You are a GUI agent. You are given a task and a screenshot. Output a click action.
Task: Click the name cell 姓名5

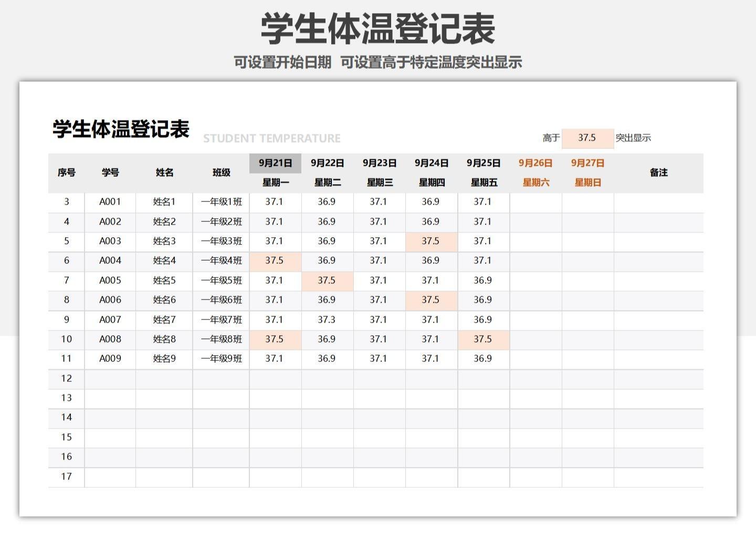click(x=164, y=281)
